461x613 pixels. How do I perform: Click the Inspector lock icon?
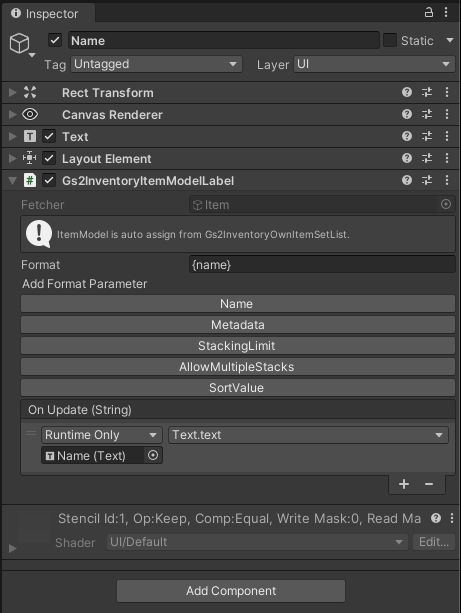(x=429, y=12)
